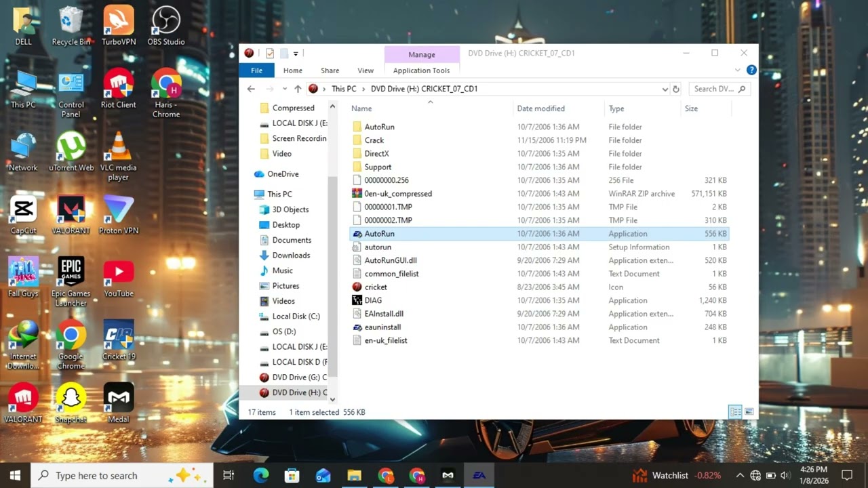Select Downloads in navigation pane

[291, 256]
